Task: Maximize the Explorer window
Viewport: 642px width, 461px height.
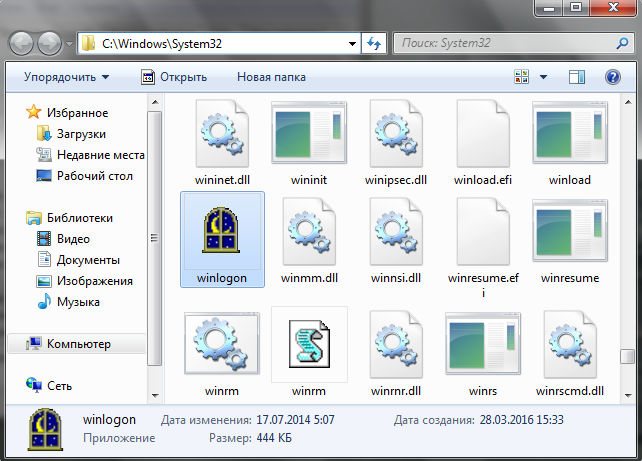Action: 576,8
